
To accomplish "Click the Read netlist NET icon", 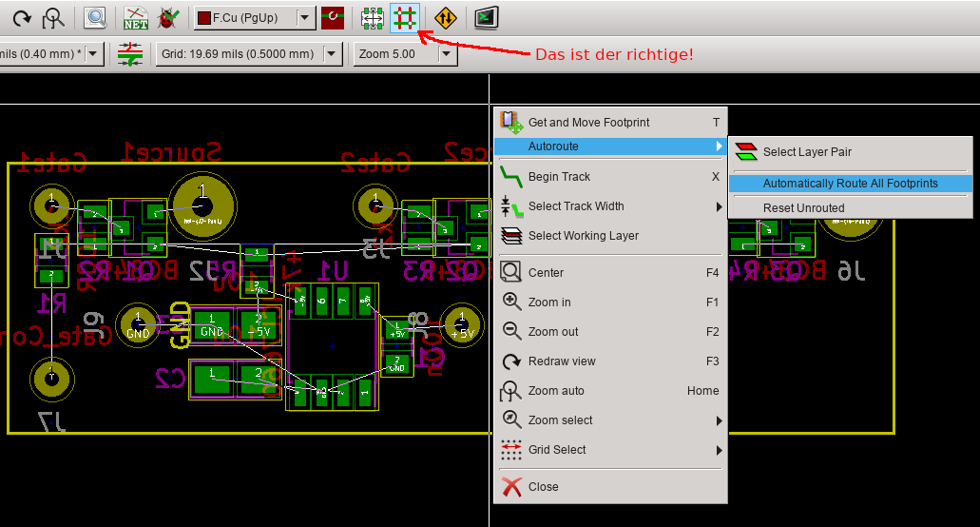I will tap(136, 18).
